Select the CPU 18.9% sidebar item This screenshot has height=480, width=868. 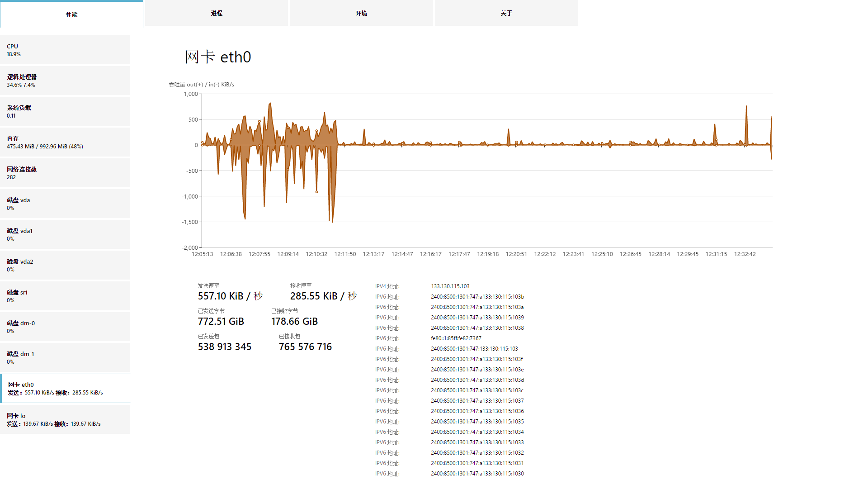pyautogui.click(x=65, y=50)
